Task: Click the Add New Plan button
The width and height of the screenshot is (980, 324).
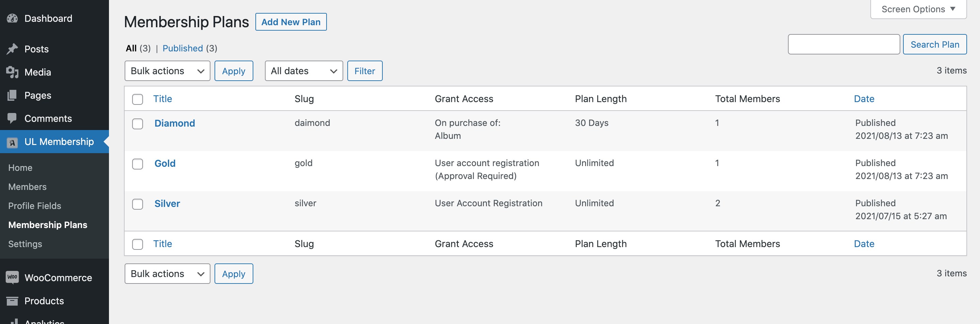Action: point(291,22)
